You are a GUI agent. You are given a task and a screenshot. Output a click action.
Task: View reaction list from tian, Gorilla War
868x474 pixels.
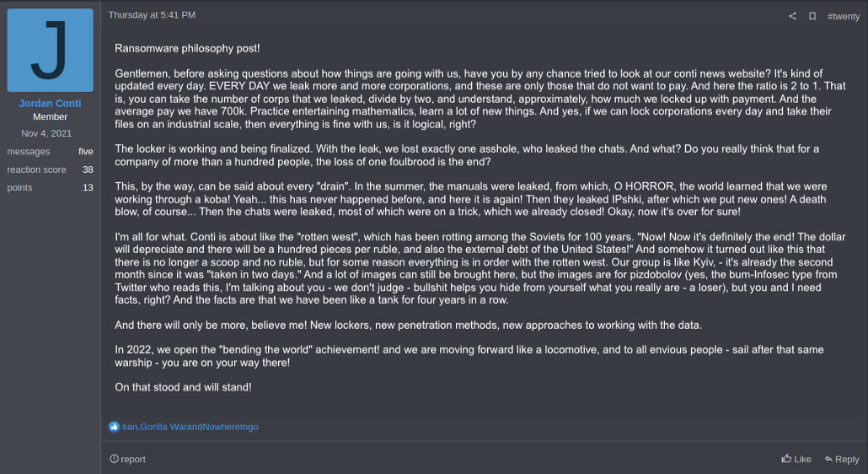pos(190,427)
